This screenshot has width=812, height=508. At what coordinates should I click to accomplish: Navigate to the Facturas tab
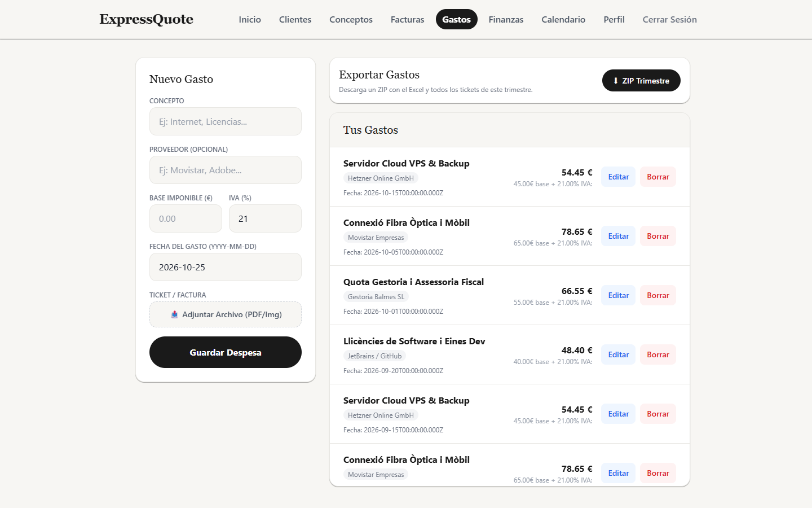click(407, 19)
